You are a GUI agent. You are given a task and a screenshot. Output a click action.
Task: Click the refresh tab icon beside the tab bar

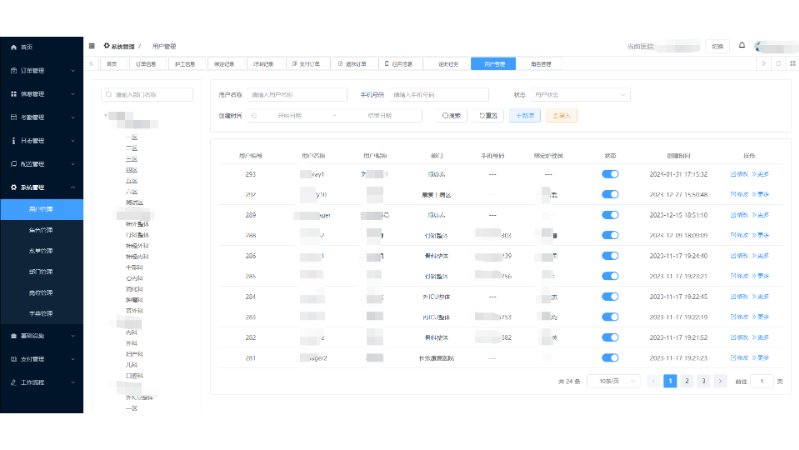tap(778, 64)
